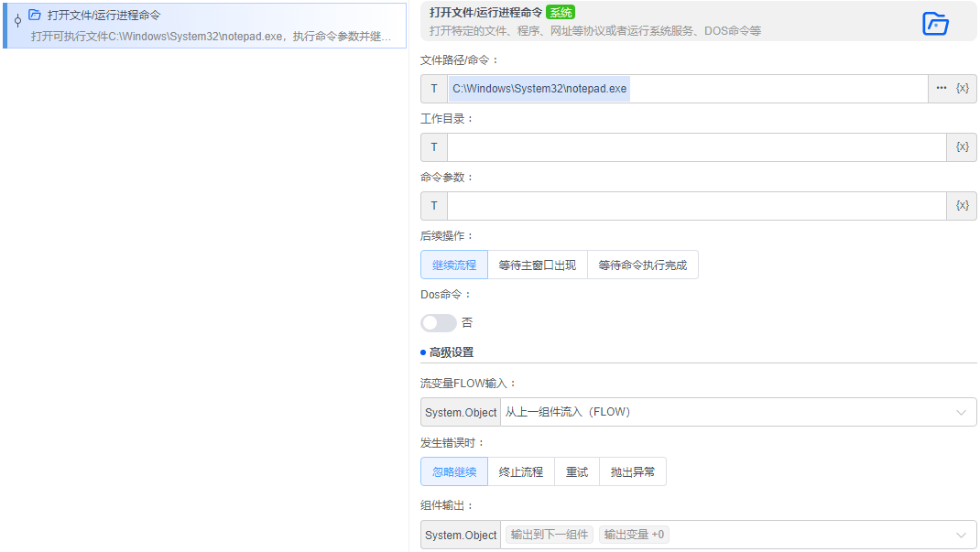Image resolution: width=980 pixels, height=552 pixels.
Task: Click the {x} variable icon for 命令参数
Action: coord(962,205)
